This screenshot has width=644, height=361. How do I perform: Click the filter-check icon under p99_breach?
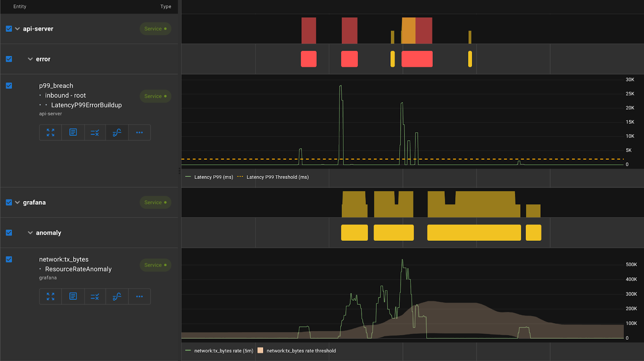tap(95, 132)
